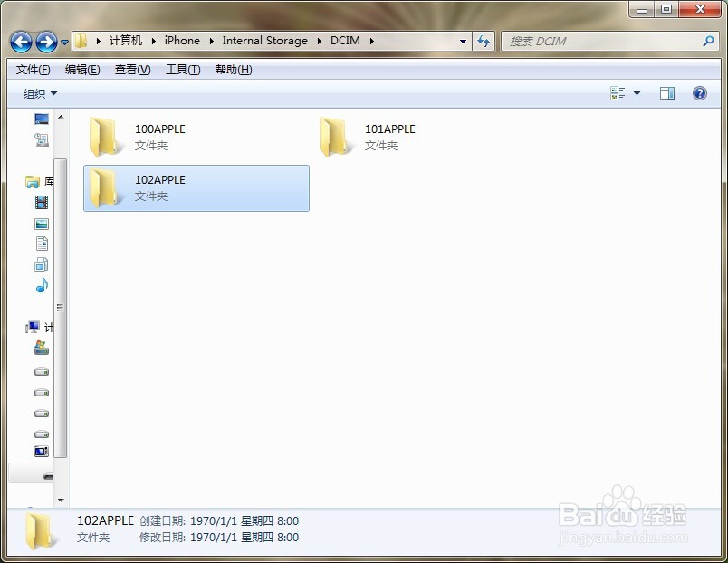728x563 pixels.
Task: Go back with the Back arrow button
Action: 21,43
